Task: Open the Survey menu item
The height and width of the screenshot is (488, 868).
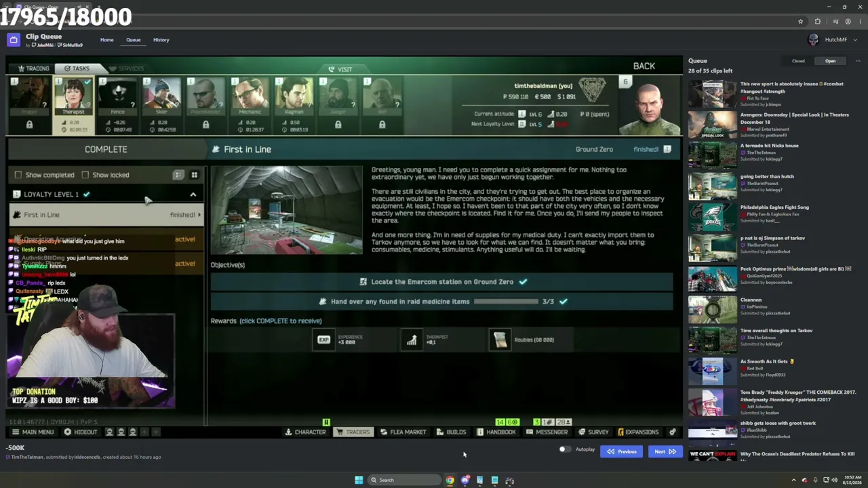Action: [593, 432]
